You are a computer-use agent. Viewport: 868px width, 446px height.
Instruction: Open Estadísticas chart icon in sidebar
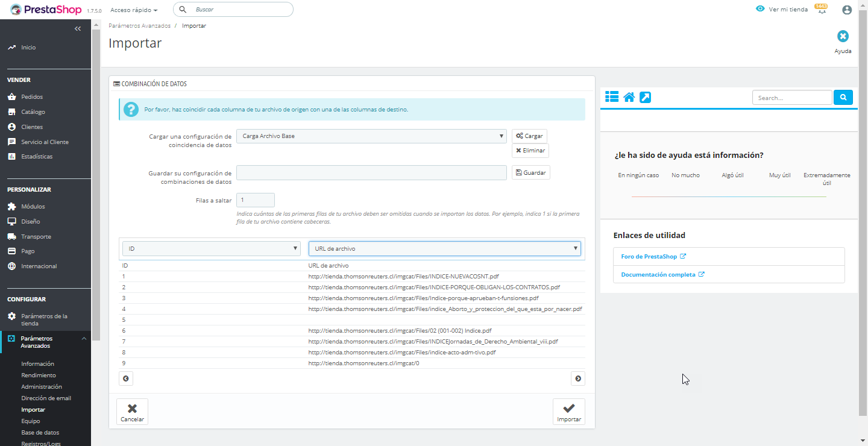[x=11, y=157]
